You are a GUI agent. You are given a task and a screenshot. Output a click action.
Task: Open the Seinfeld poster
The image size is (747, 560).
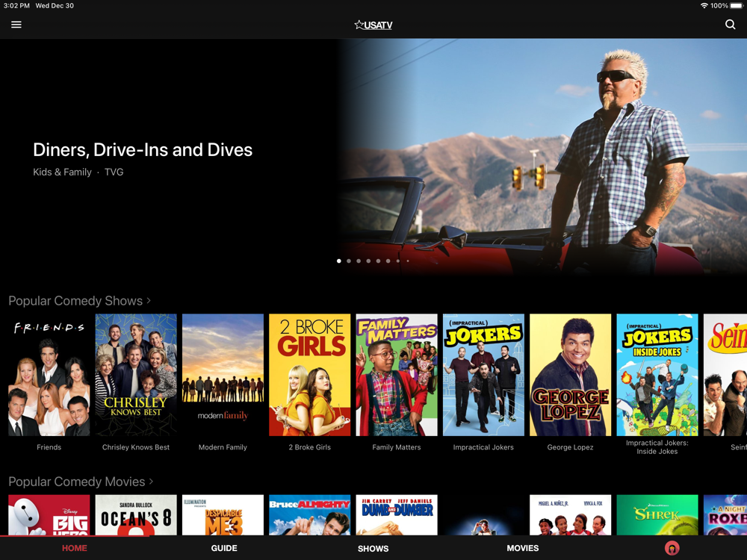725,375
